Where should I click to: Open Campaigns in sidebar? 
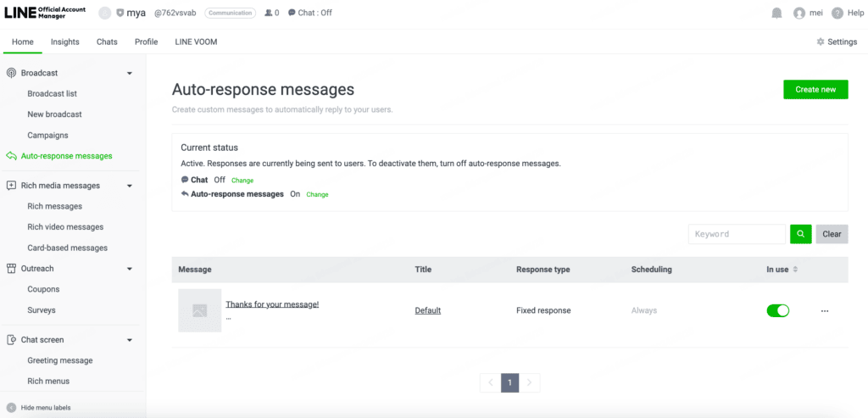47,135
